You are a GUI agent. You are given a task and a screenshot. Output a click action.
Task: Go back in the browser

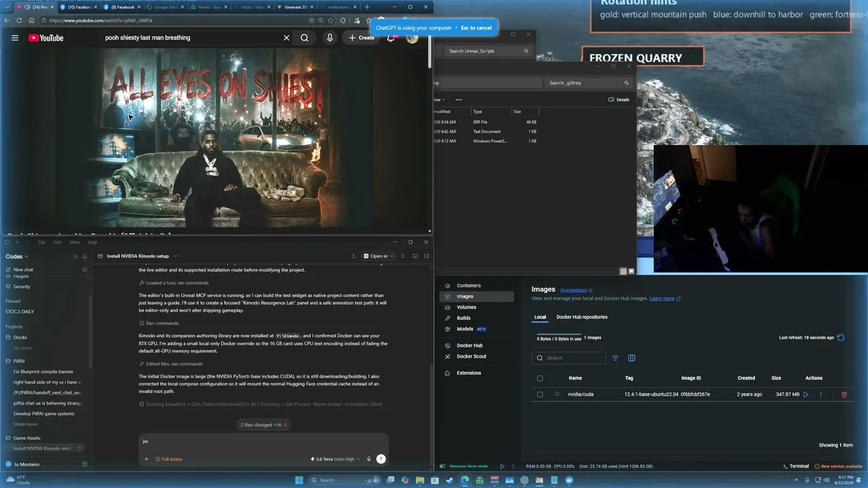(x=7, y=20)
